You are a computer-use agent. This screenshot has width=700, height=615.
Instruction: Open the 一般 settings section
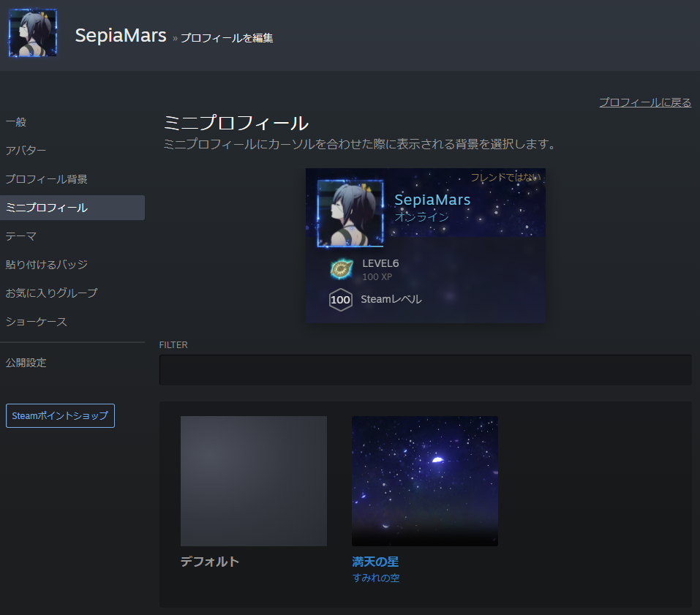pos(16,122)
